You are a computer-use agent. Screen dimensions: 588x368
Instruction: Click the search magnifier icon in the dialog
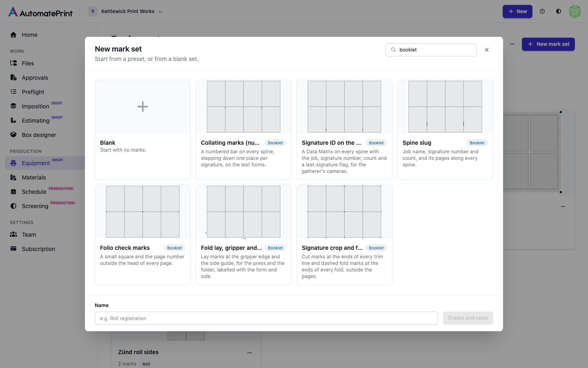[394, 50]
